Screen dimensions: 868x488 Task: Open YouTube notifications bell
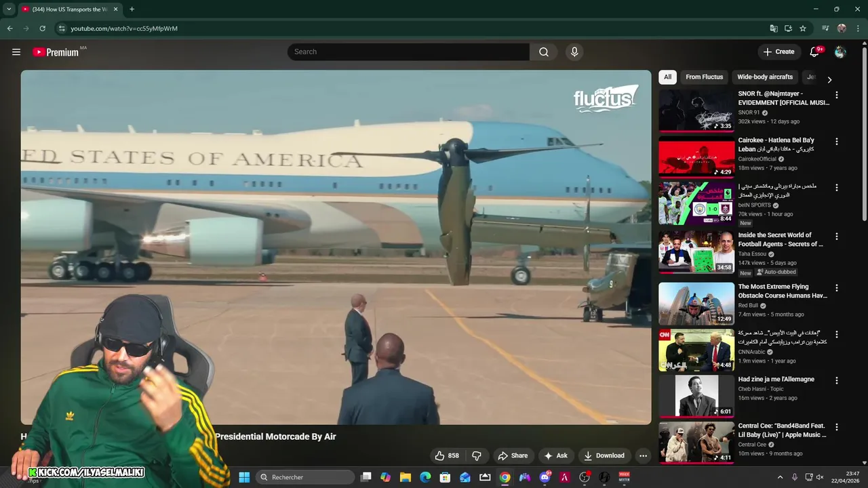pyautogui.click(x=815, y=52)
